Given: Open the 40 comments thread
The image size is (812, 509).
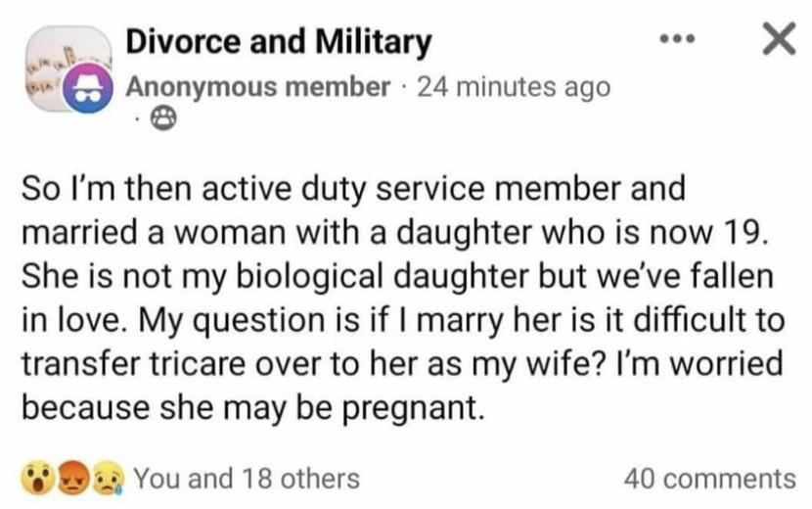Looking at the screenshot, I should point(710,479).
